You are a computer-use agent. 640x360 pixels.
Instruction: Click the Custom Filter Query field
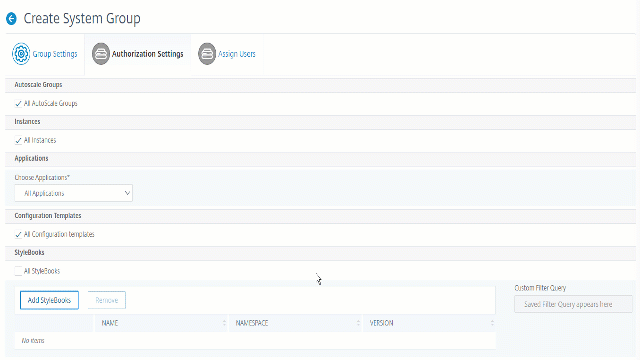[x=573, y=304]
